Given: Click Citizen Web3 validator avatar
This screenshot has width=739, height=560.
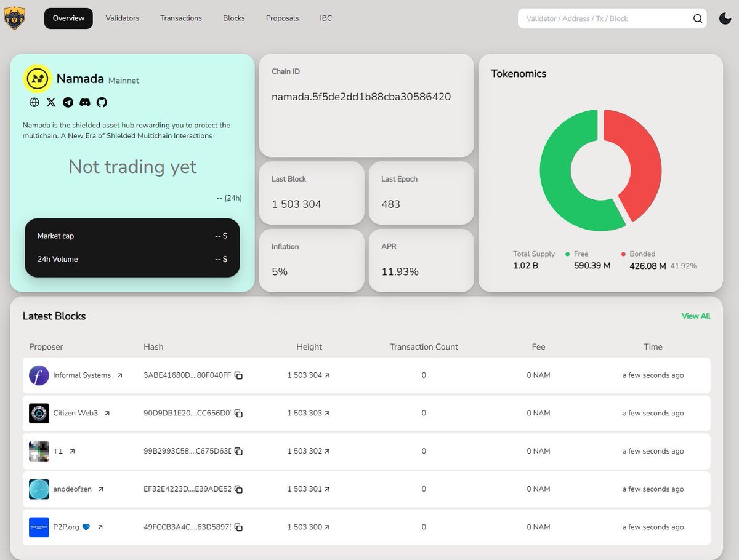Looking at the screenshot, I should 39,414.
